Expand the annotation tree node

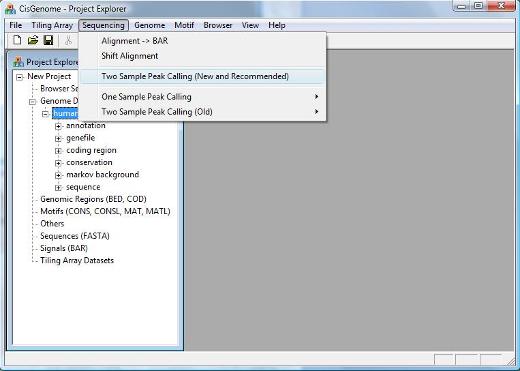[x=58, y=126]
